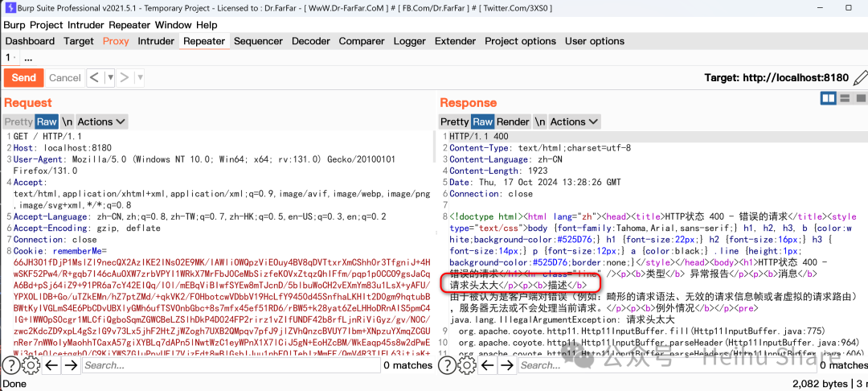
Task: Click the Host: localhost:8180 header line
Action: pyautogui.click(x=62, y=148)
